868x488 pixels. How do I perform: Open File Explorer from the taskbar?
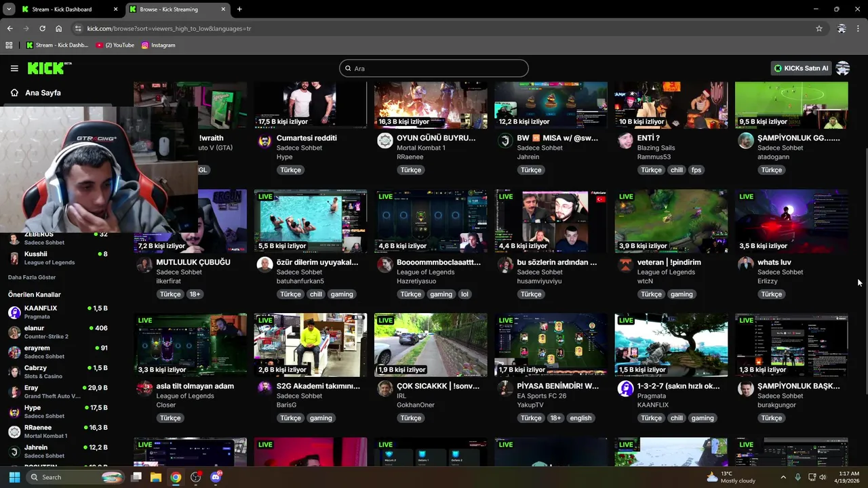coord(156,477)
